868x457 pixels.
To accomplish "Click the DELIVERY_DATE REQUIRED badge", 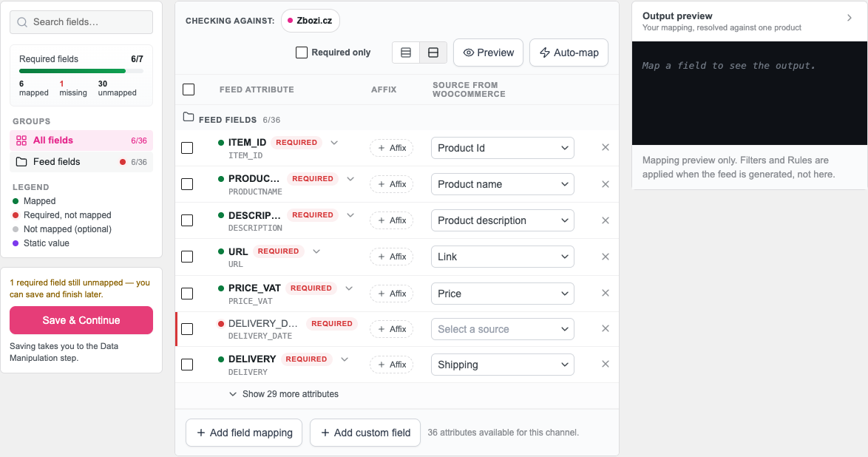I will [x=331, y=323].
